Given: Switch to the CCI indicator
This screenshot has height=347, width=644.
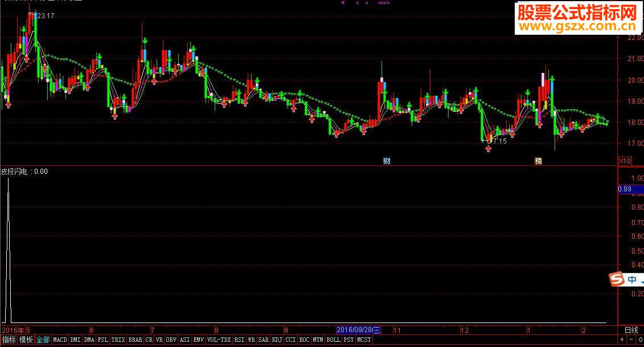Looking at the screenshot, I should pyautogui.click(x=291, y=340).
